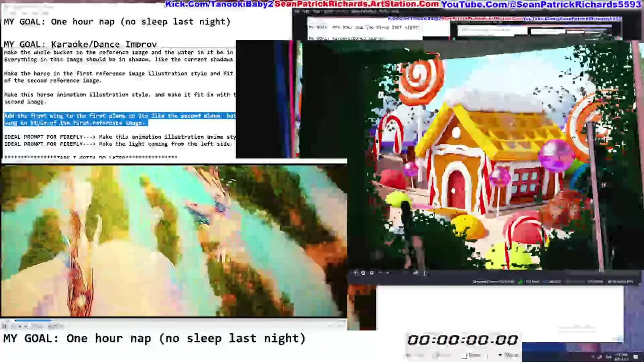Image resolution: width=644 pixels, height=362 pixels.
Task: Click the down-arrow move source icon in OBS
Action: 388,273
